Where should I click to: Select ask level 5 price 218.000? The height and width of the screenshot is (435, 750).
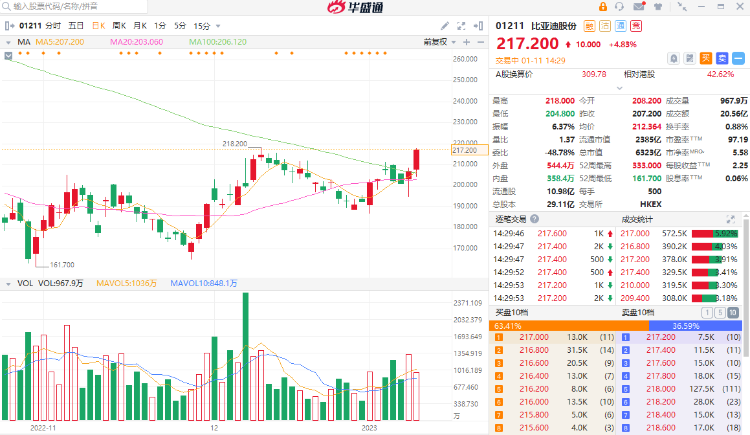[661, 389]
